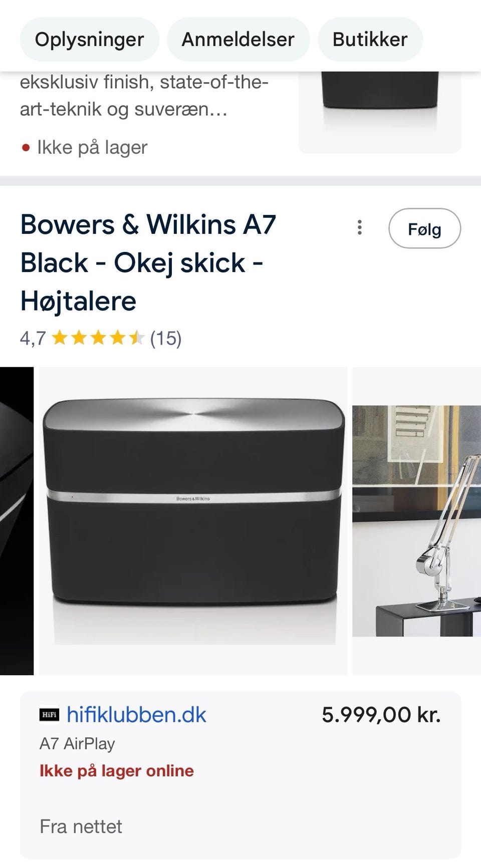Open the previous product's thumbnail at top
Image resolution: width=481 pixels, height=868 pixels.
[380, 112]
